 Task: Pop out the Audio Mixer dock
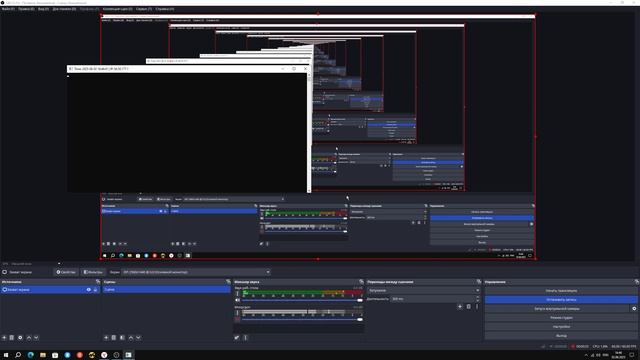pos(361,282)
